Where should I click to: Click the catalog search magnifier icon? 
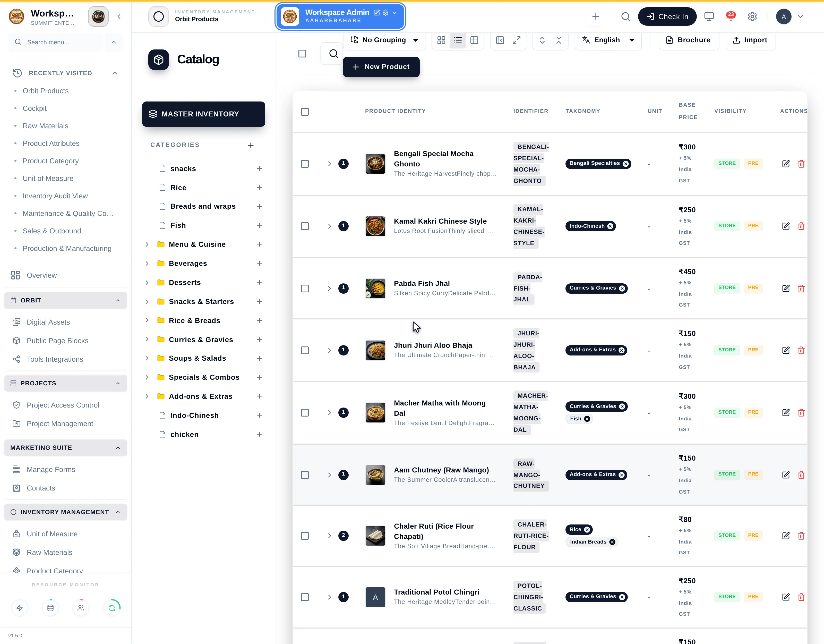[x=333, y=54]
